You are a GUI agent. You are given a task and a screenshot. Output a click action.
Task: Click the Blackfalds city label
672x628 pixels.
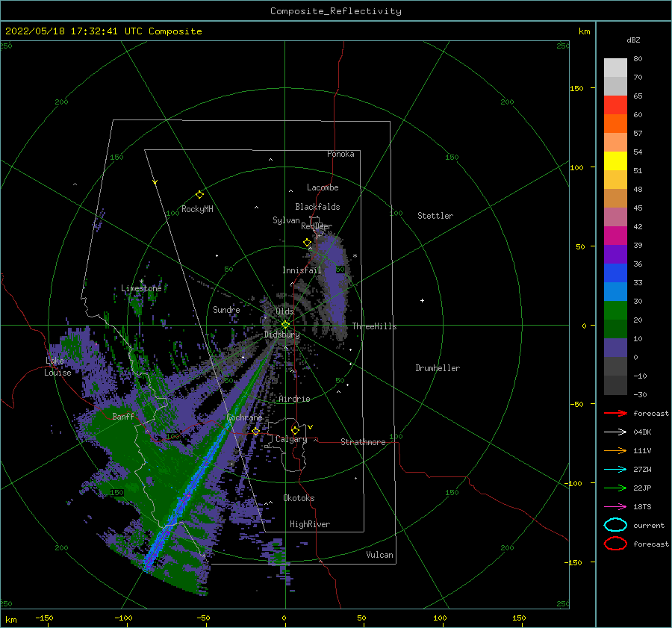pos(317,207)
